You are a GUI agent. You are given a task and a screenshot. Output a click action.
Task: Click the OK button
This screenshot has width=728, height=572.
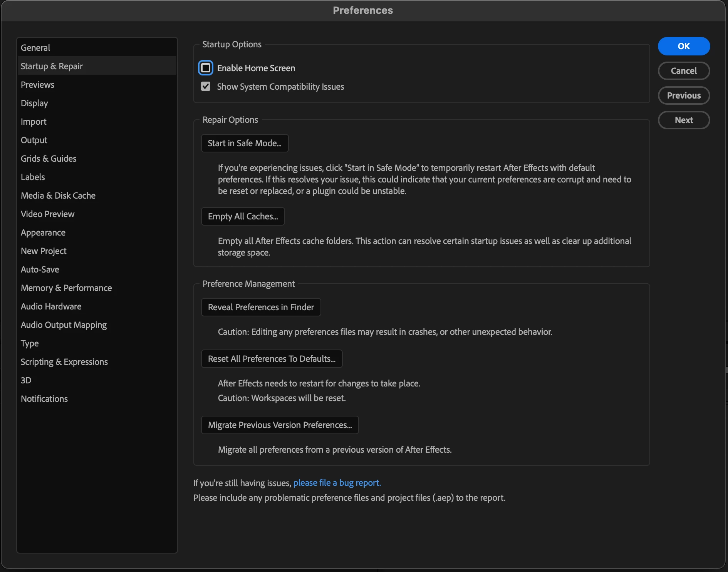[x=684, y=46]
